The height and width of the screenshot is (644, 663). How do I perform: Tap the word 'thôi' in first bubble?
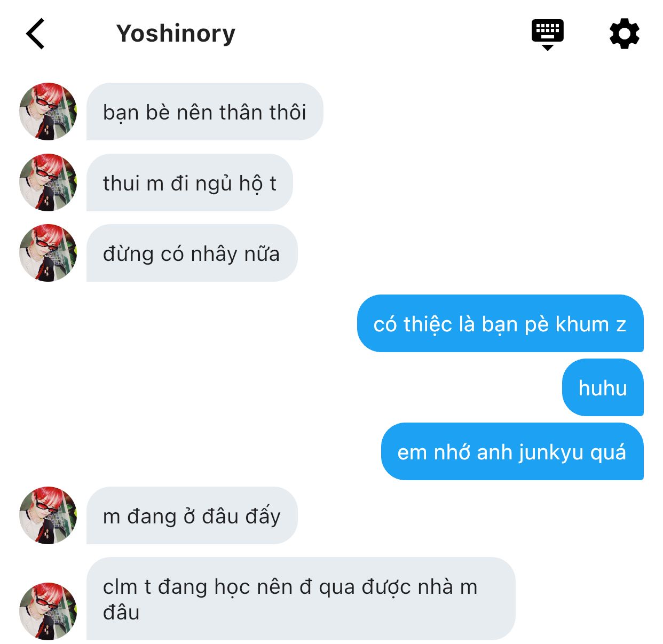click(x=288, y=112)
